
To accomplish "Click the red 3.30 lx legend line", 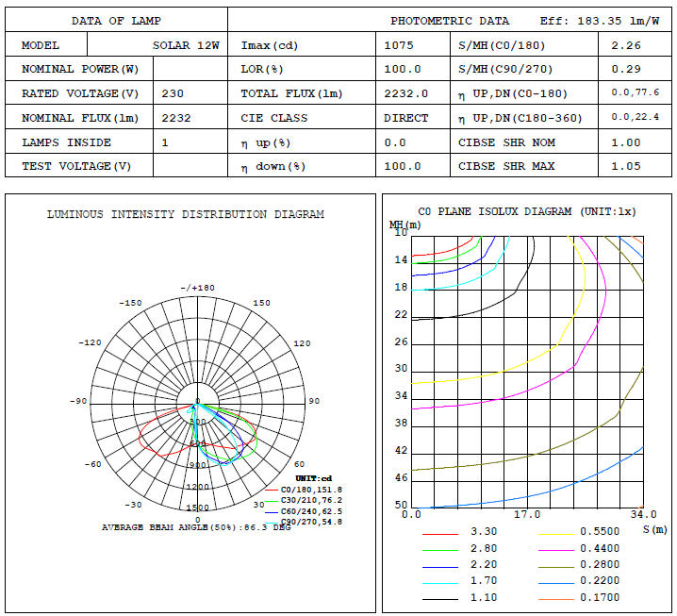I will [440, 534].
